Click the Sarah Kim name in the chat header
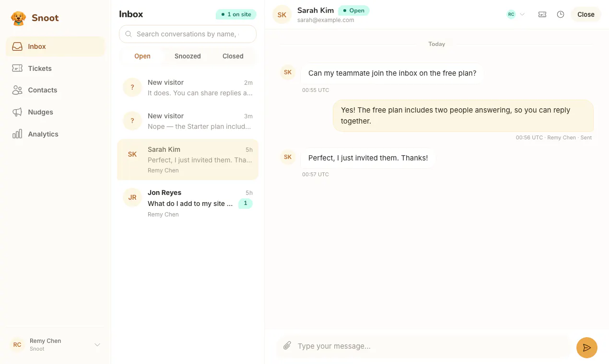Viewport: 609px width, 364px height. click(x=316, y=10)
